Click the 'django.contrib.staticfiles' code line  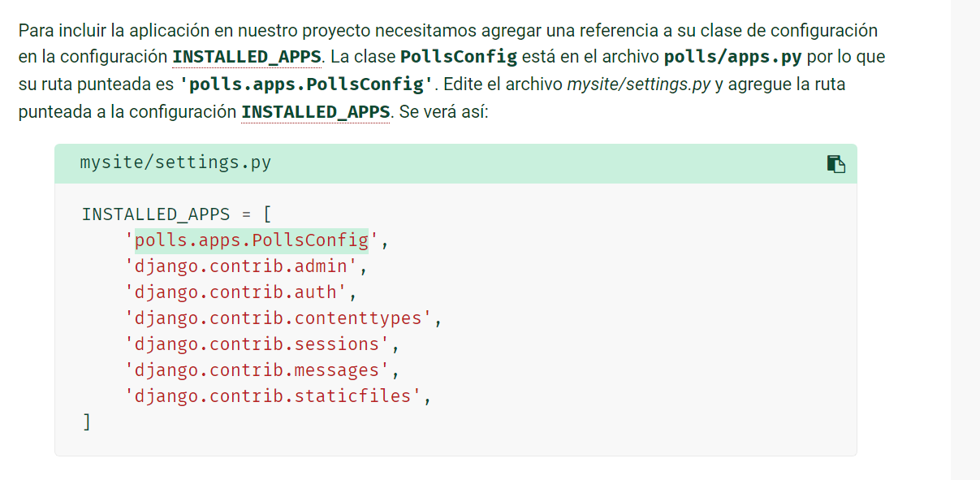tap(278, 396)
